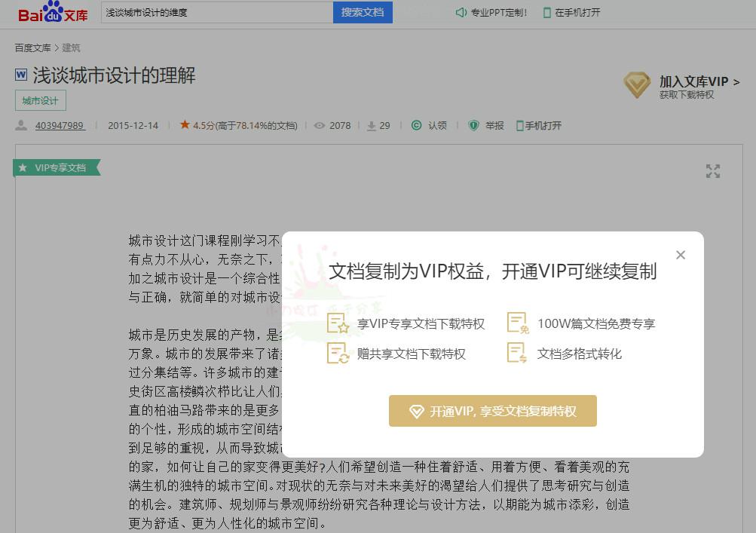756x533 pixels.
Task: Click the speaker icon beside 专业PPT定制
Action: click(461, 12)
